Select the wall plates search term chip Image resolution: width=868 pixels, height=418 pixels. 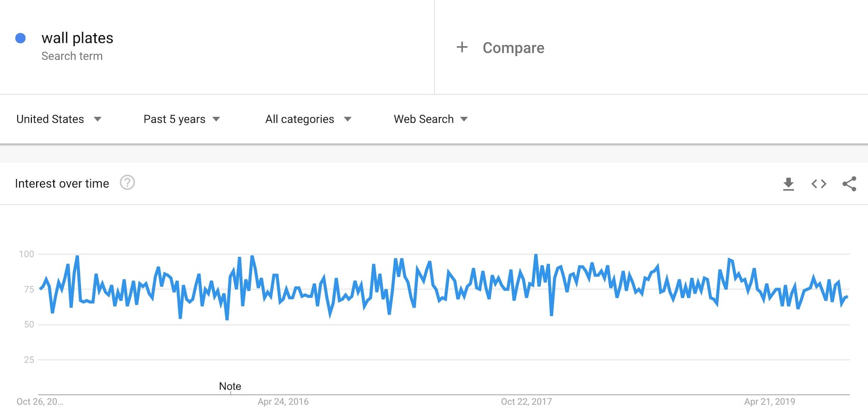coord(78,38)
